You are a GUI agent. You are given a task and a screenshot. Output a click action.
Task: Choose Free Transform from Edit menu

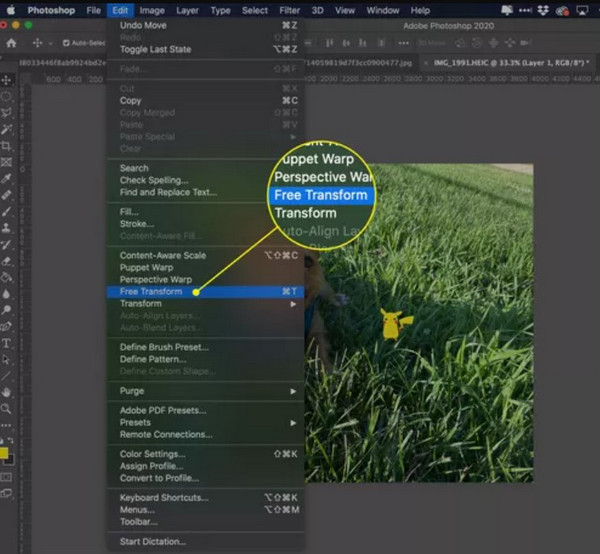tap(206, 292)
